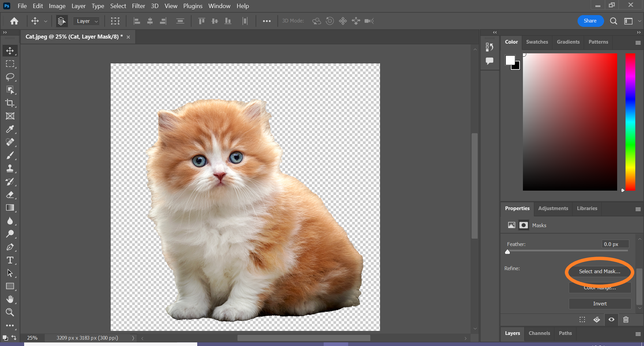The image size is (644, 346).
Task: Open the Select menu
Action: click(x=118, y=6)
